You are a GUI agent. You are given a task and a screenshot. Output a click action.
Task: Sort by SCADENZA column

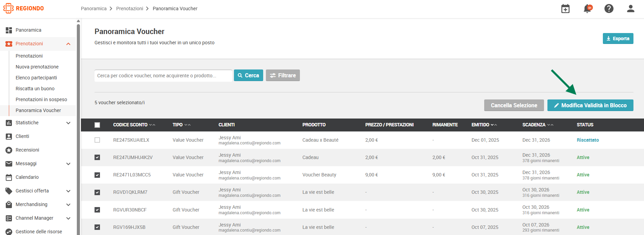[538, 125]
